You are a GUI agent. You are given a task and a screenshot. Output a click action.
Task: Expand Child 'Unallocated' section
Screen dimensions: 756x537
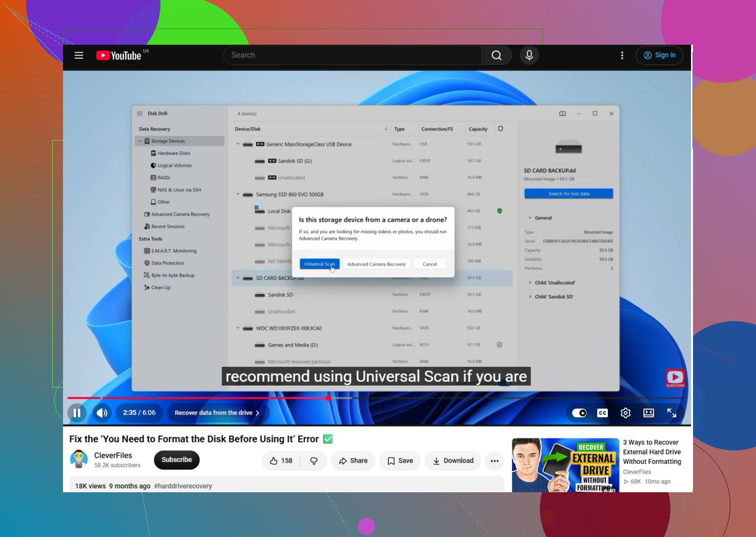click(530, 283)
